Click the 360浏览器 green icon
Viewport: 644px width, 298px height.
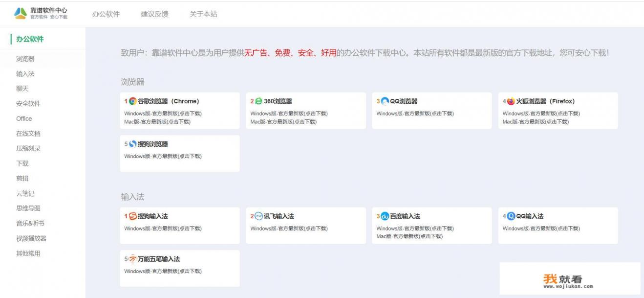click(x=259, y=101)
